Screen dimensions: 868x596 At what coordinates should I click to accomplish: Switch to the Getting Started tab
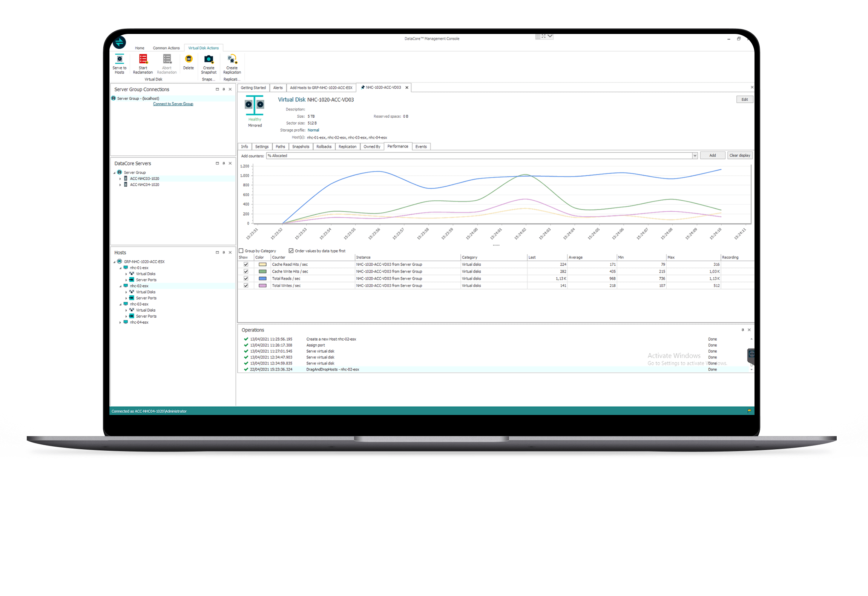click(x=253, y=88)
